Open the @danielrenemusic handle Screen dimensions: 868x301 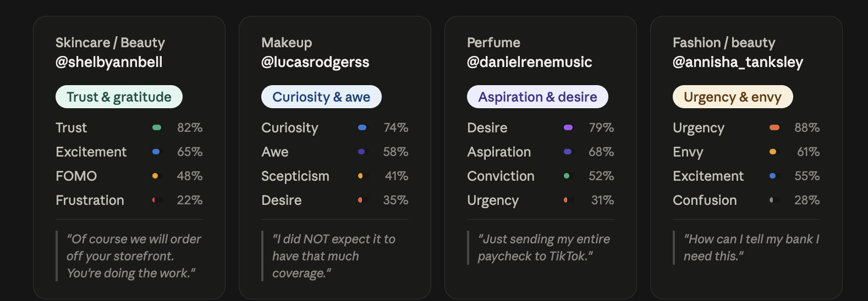(529, 62)
